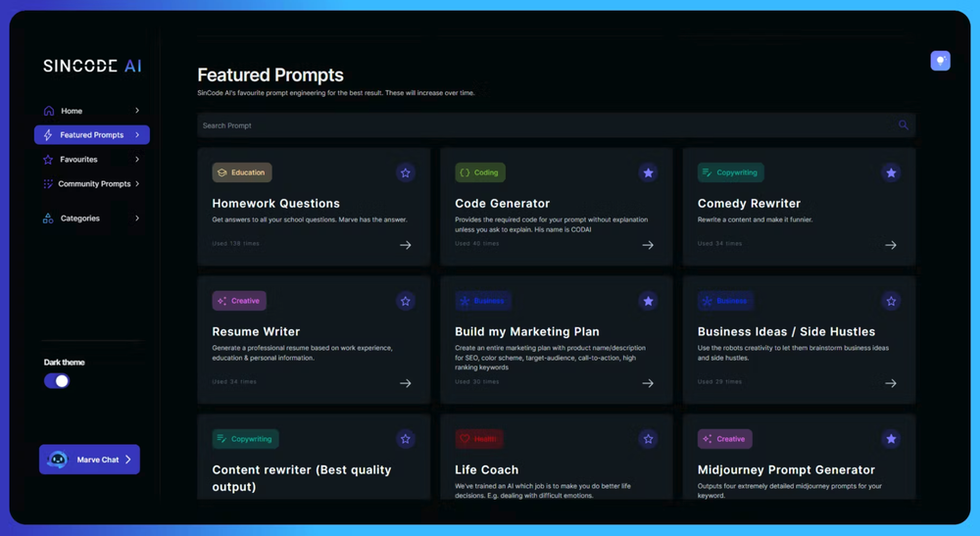Open Homework Questions via its arrow icon
This screenshot has height=536, width=980.
[406, 245]
